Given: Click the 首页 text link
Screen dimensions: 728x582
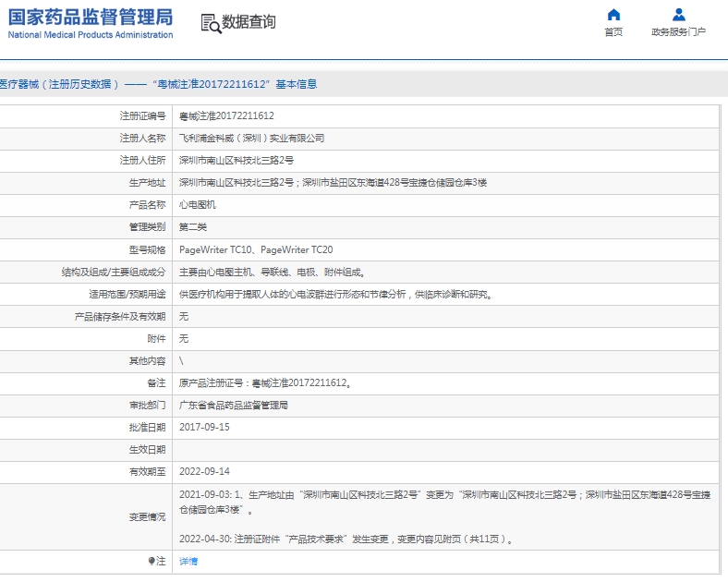Looking at the screenshot, I should coord(613,32).
